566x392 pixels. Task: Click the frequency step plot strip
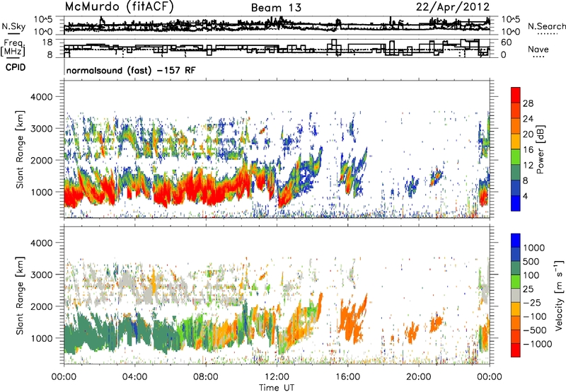(x=277, y=48)
